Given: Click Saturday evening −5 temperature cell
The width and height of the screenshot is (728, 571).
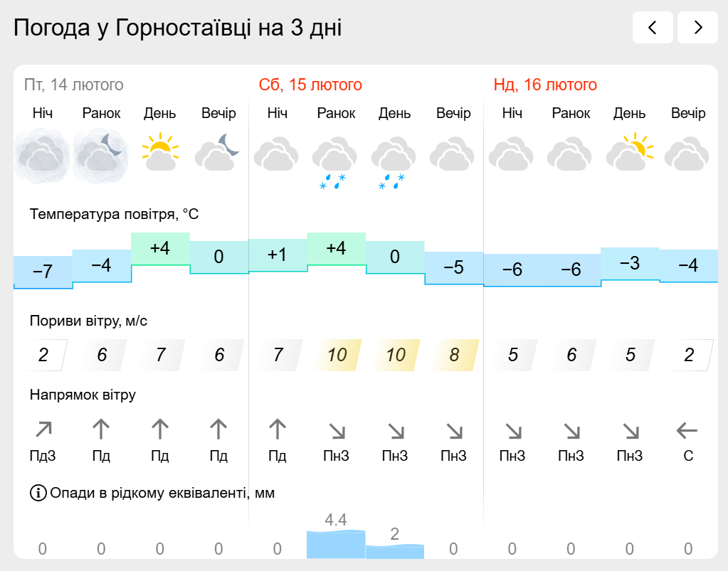Looking at the screenshot, I should (x=453, y=267).
